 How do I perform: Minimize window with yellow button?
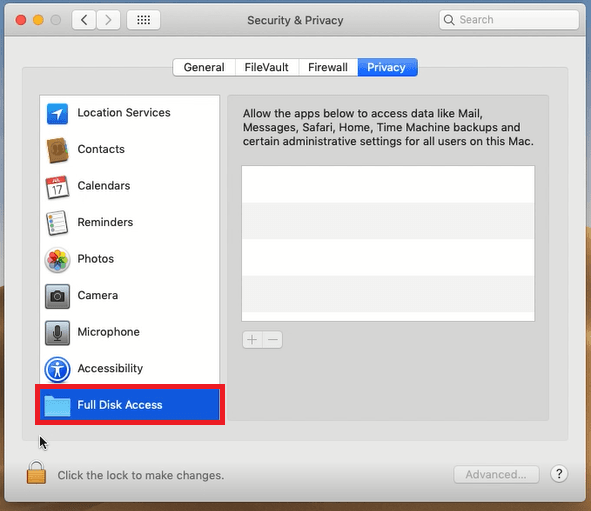click(x=38, y=20)
